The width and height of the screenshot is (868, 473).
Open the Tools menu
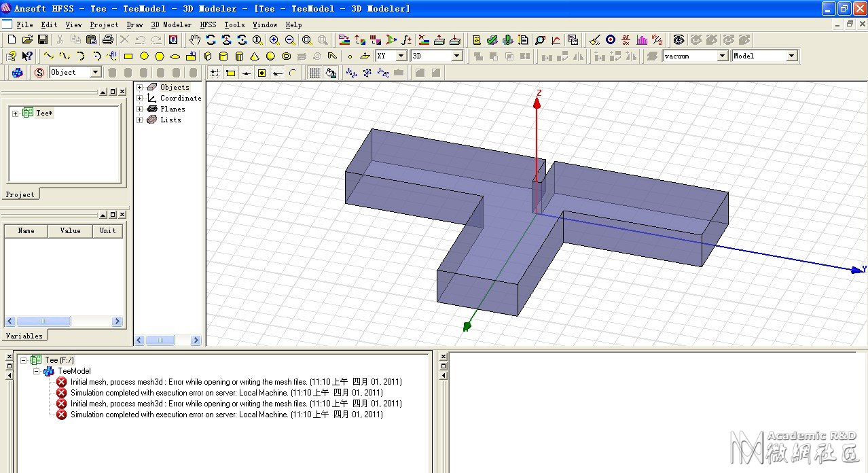(234, 24)
